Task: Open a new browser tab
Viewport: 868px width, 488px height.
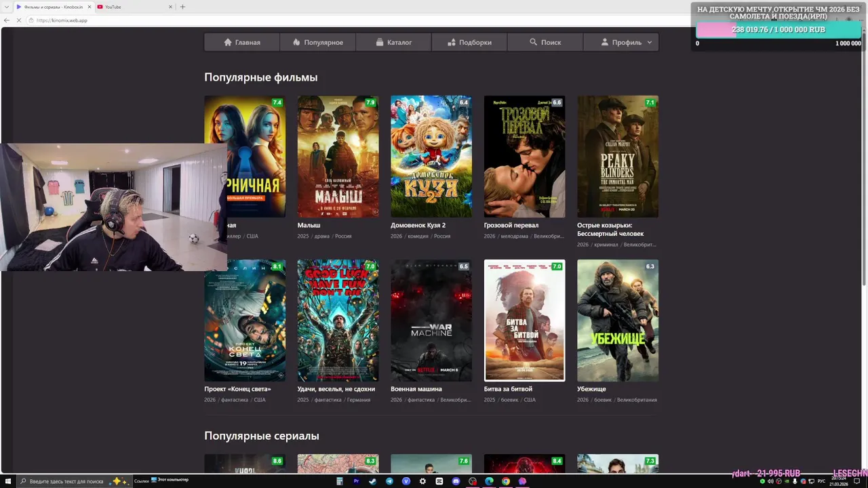Action: pos(182,7)
